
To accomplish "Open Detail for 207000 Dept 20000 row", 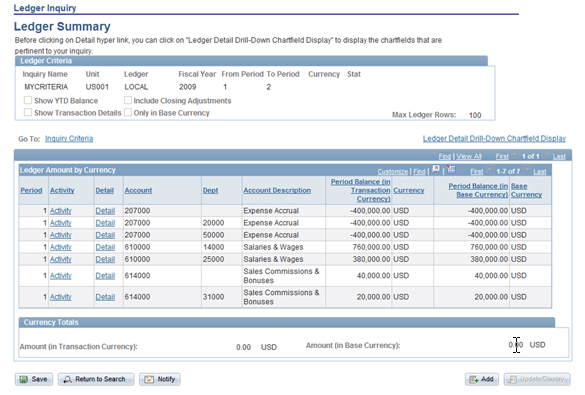I will point(105,223).
